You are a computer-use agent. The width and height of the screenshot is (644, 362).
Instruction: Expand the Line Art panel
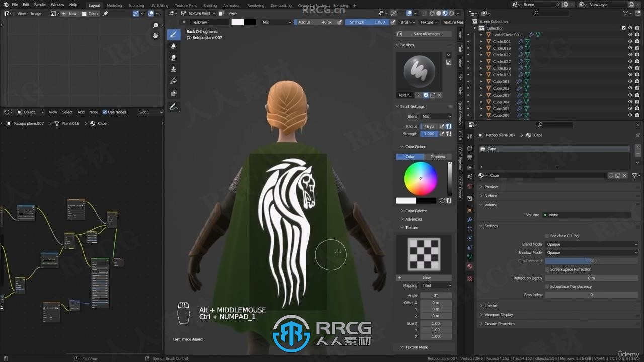tap(491, 306)
